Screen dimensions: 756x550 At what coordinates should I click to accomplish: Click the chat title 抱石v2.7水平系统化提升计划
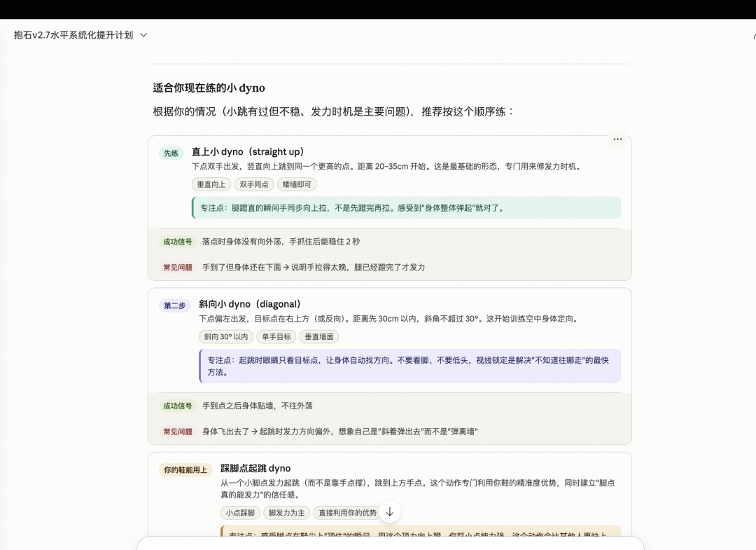[x=73, y=35]
